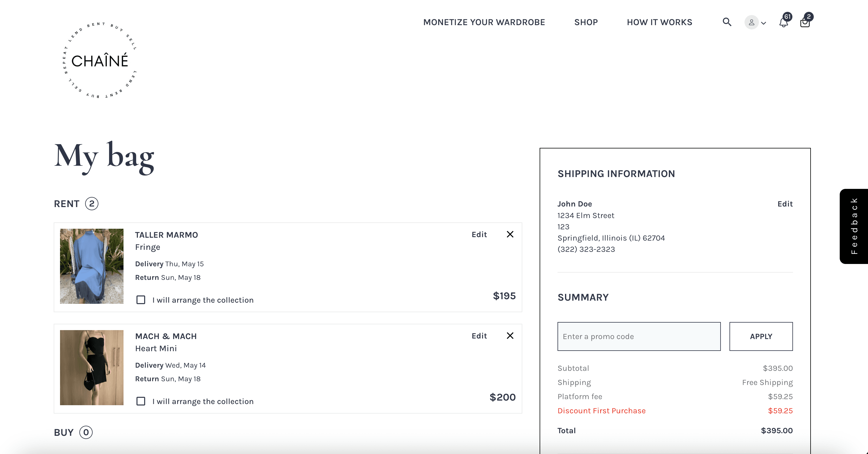Focus the promo code input field

tap(639, 336)
